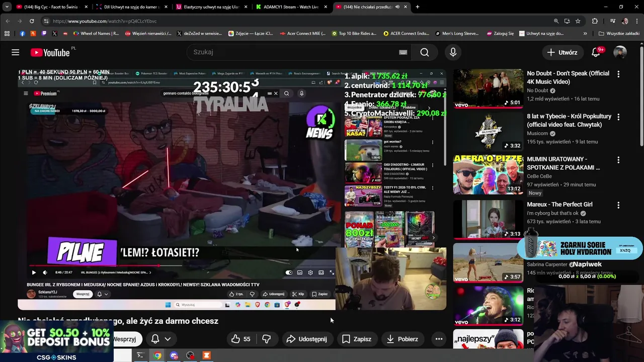Open the on-screen keyboard in search box
Viewport: 644px width, 362px height.
click(403, 52)
